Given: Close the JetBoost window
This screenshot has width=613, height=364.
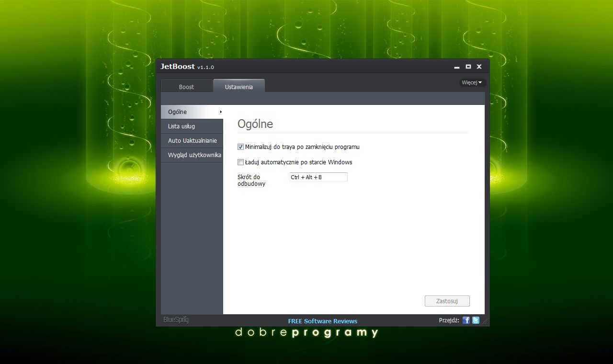Looking at the screenshot, I should tap(479, 67).
